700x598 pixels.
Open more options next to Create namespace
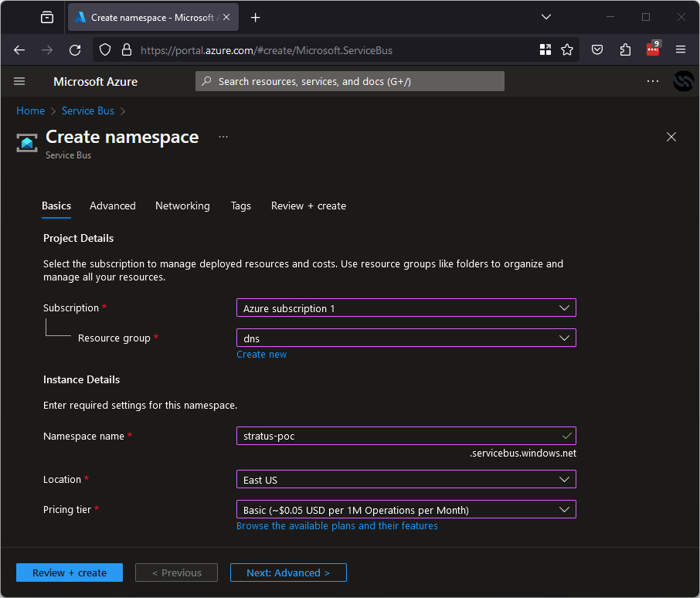pyautogui.click(x=223, y=137)
